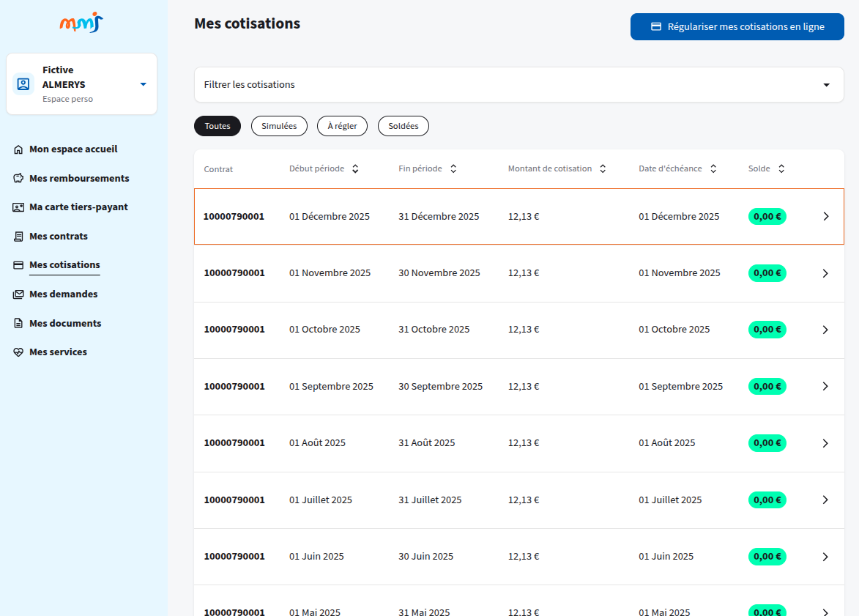Sort by Fin période column arrows
Image resolution: width=859 pixels, height=616 pixels.
point(453,168)
